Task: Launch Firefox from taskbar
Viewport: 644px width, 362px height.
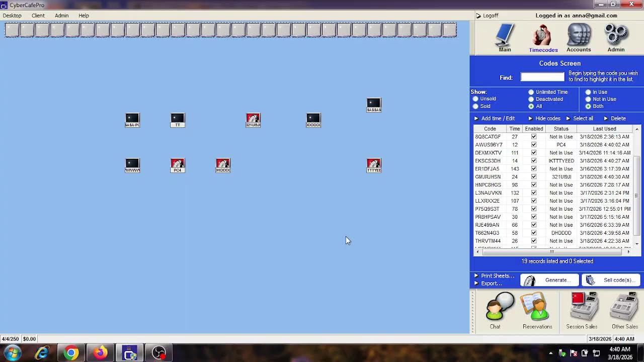Action: 100,353
